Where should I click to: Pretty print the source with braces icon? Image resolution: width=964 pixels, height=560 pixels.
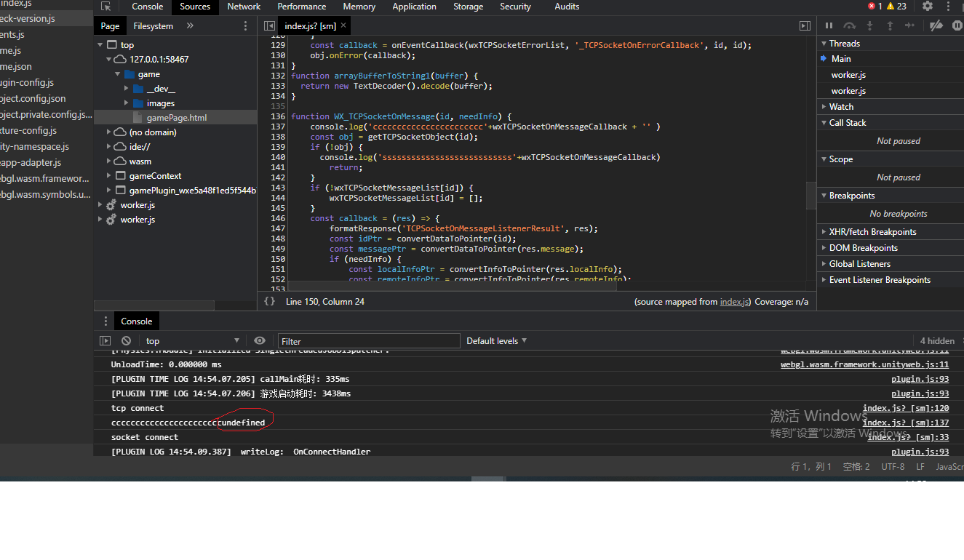(x=269, y=301)
